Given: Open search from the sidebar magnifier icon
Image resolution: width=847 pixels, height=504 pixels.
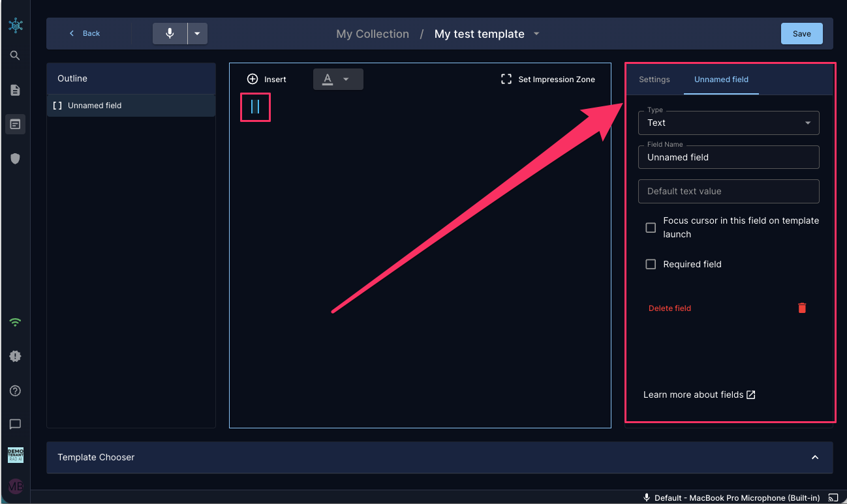Looking at the screenshot, I should coord(15,55).
